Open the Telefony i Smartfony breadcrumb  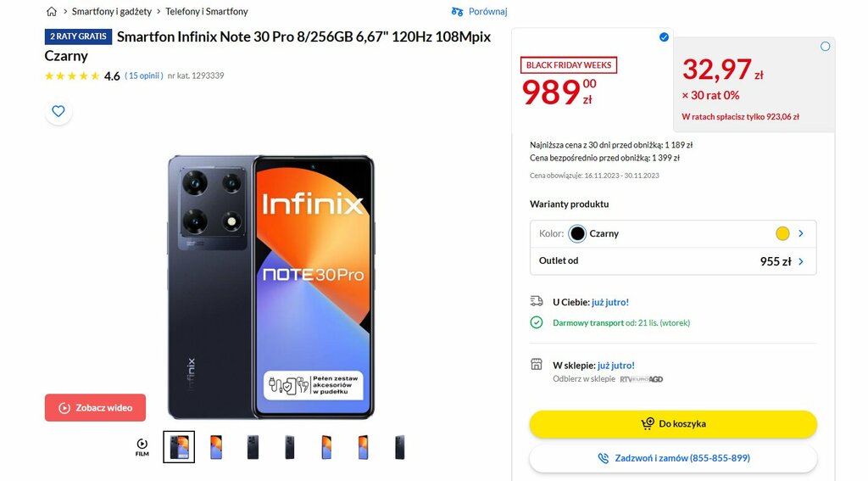click(x=207, y=12)
